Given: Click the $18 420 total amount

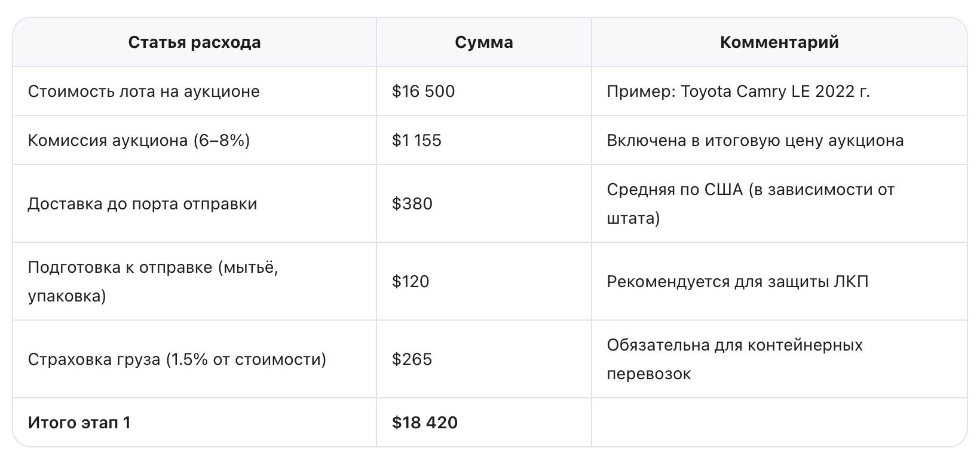Looking at the screenshot, I should point(424,423).
